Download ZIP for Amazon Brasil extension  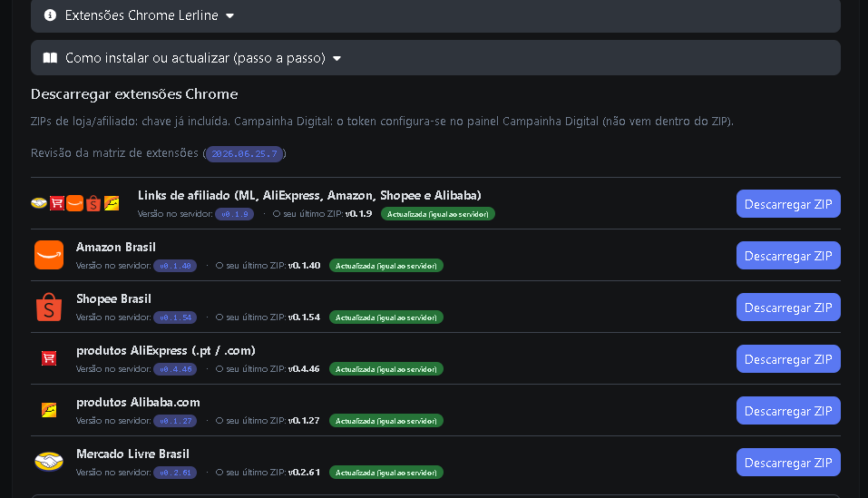pos(788,256)
